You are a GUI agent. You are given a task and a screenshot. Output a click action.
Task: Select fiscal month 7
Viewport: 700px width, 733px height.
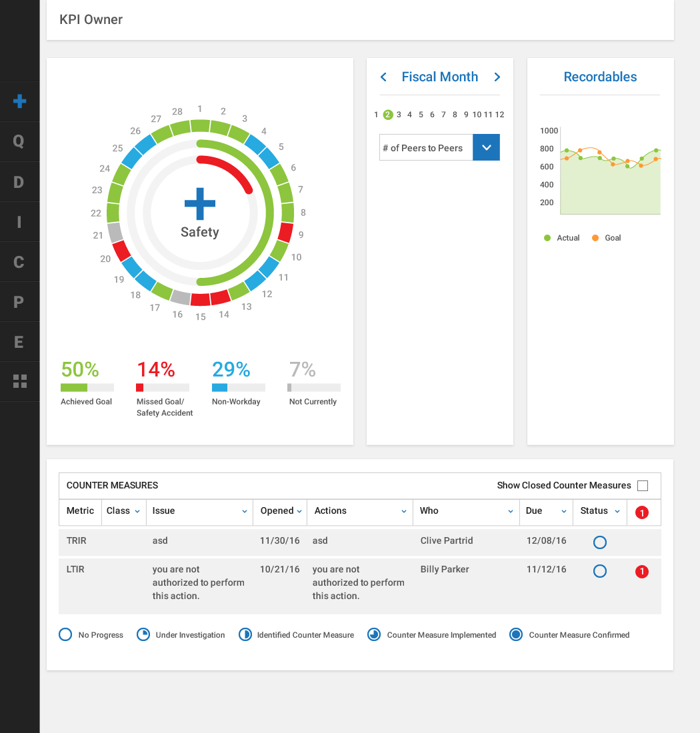pos(443,115)
